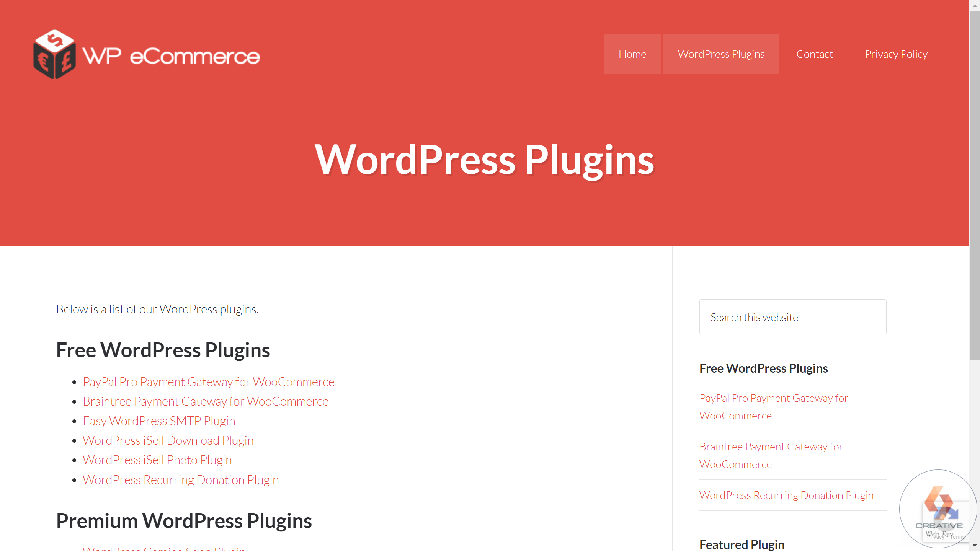The image size is (980, 551).
Task: Scroll down to Premium WordPress Plugins section
Action: point(184,520)
